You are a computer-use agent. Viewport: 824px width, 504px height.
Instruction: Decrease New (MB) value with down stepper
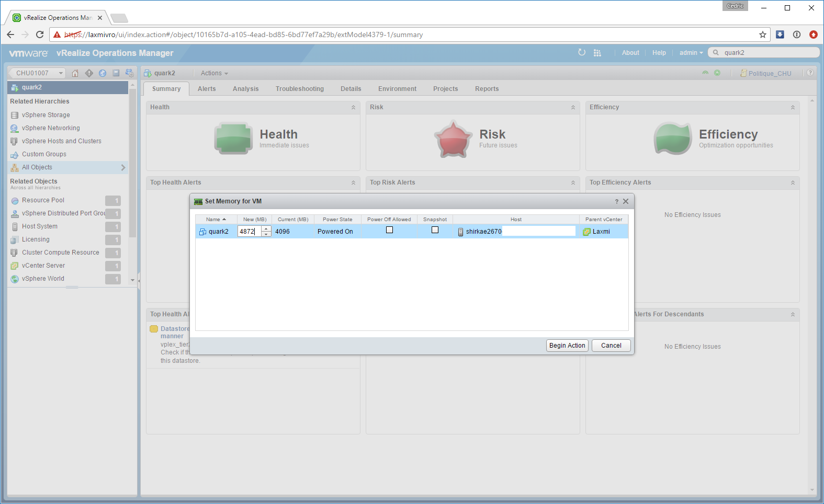tap(266, 234)
